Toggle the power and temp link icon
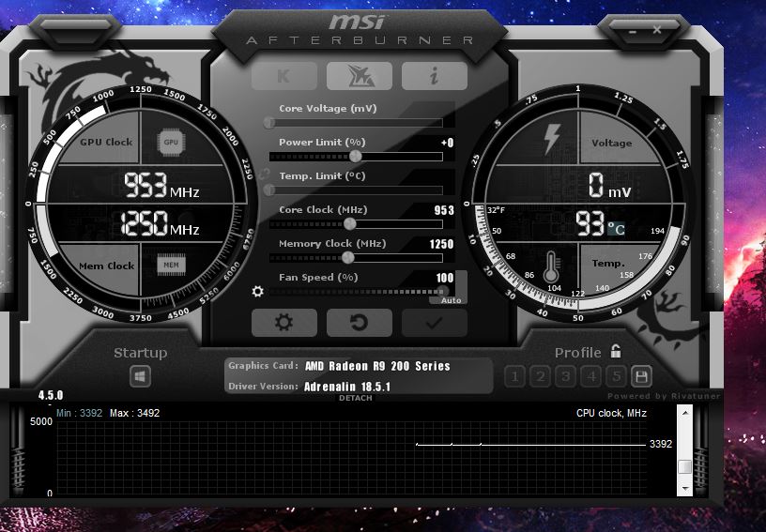 [265, 174]
